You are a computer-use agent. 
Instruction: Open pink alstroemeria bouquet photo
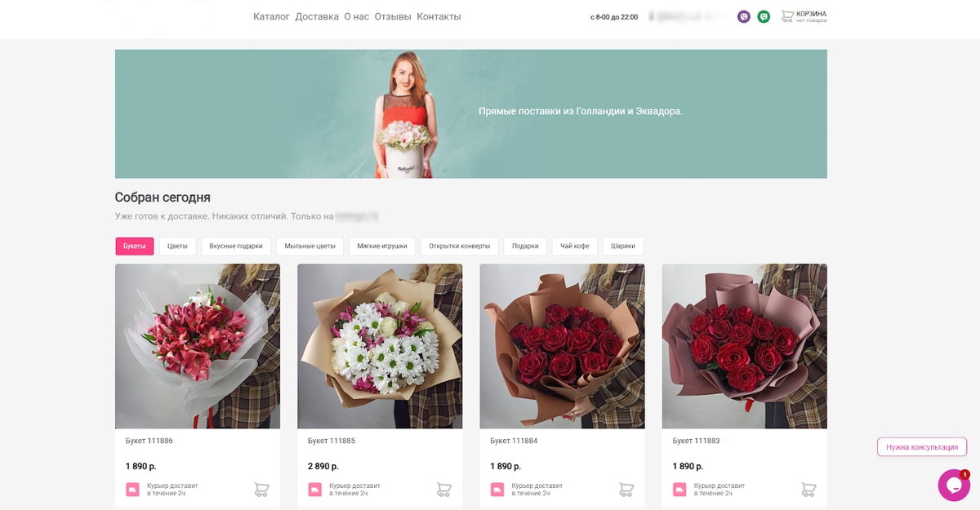(198, 346)
